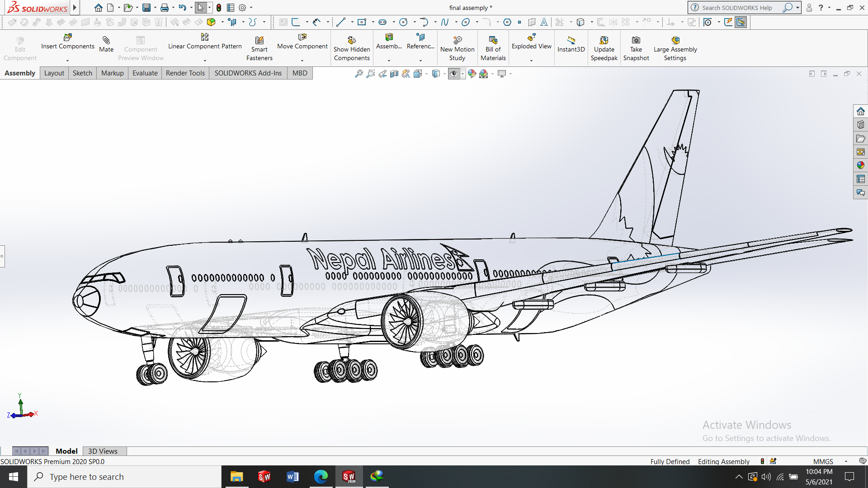
Task: Open SOLIDWORKS Resources in task pane
Action: (860, 111)
